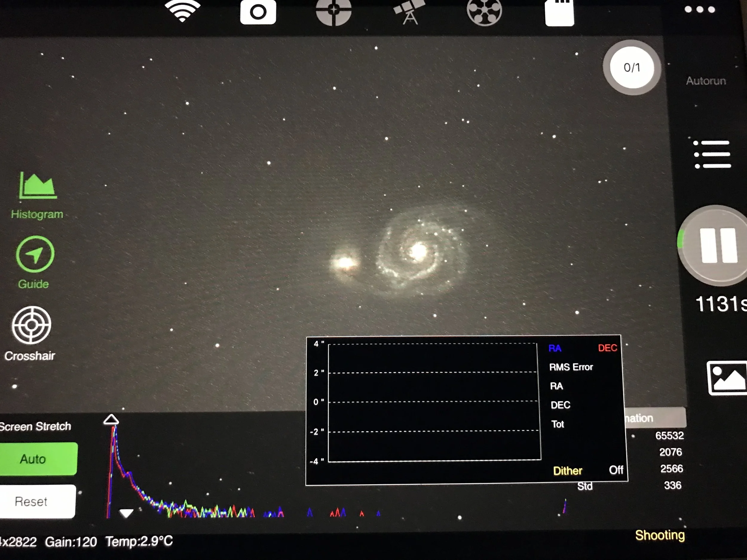Click the lower histogram black-point marker
Image resolution: width=747 pixels, height=560 pixels.
[x=127, y=513]
